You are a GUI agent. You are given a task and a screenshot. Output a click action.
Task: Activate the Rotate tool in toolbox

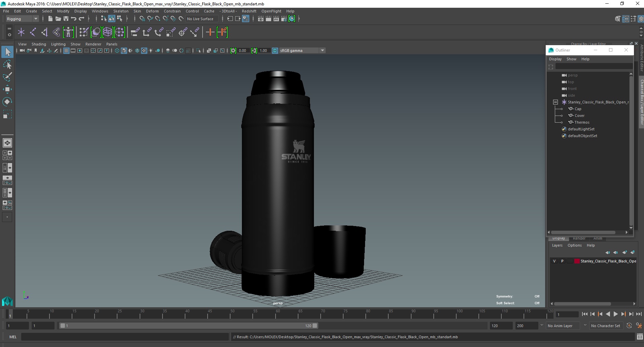tap(7, 101)
